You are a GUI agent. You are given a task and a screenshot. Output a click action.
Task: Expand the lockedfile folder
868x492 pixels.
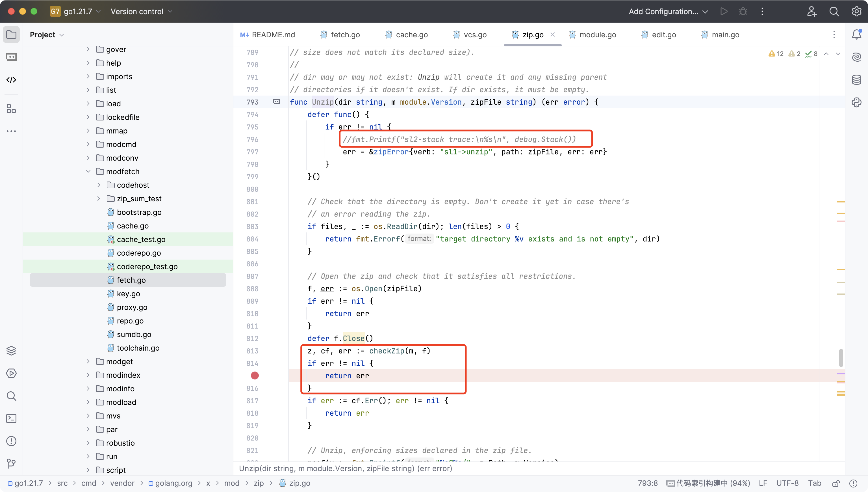[88, 117]
